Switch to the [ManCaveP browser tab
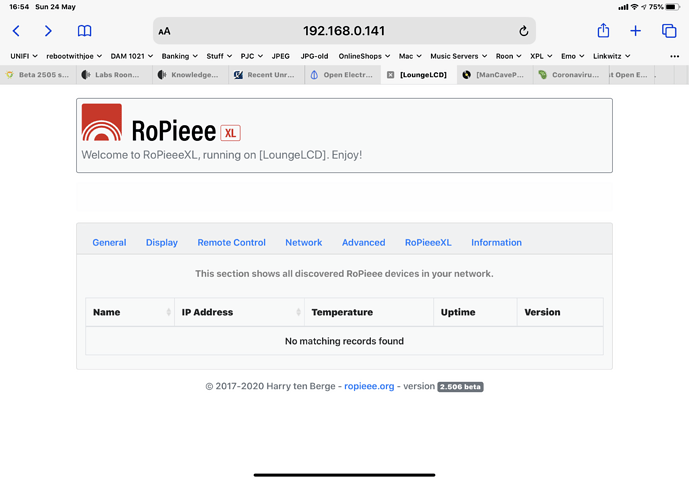 (x=495, y=75)
